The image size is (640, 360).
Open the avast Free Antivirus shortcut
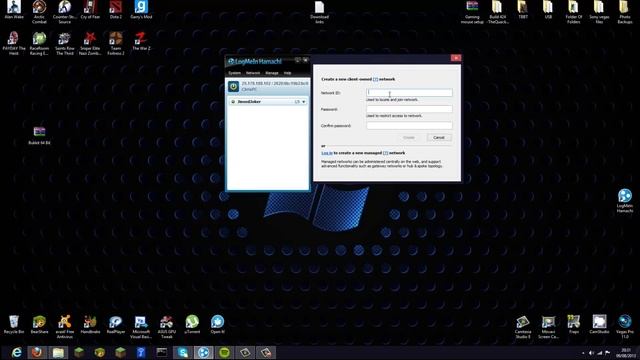(64, 327)
